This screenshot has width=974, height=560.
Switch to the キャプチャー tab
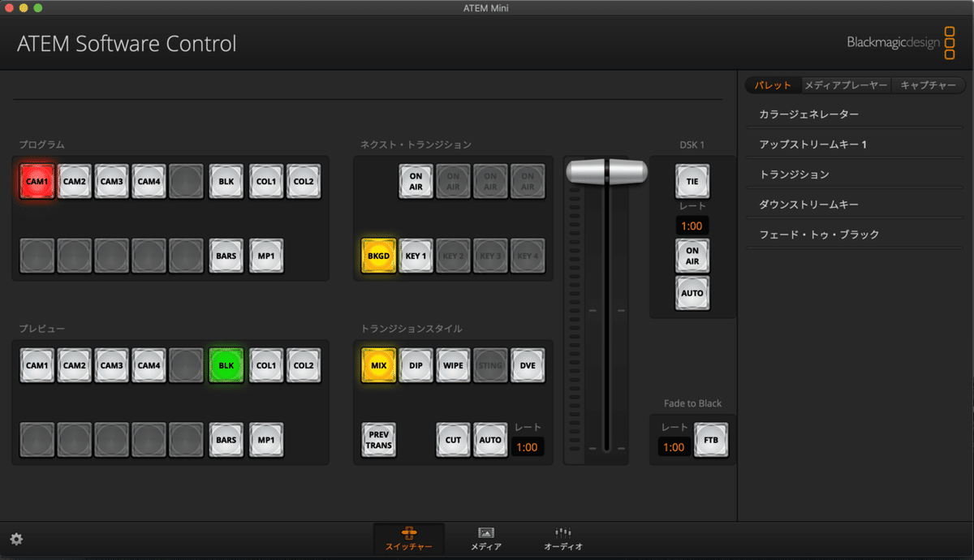(929, 85)
